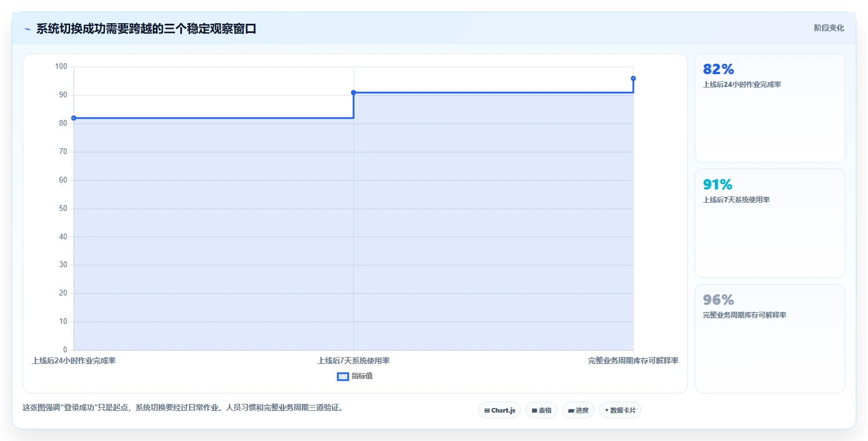The height and width of the screenshot is (441, 868).
Task: Click the 表格 tag pill
Action: (541, 410)
